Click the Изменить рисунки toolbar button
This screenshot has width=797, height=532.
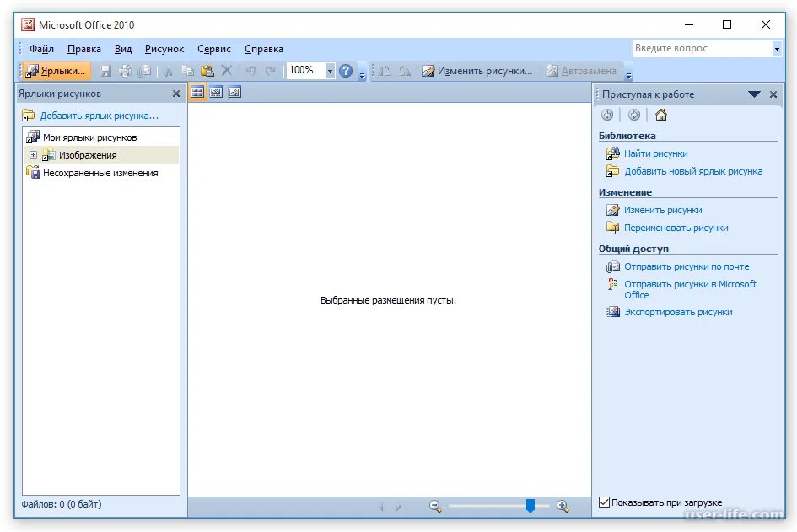coord(477,71)
